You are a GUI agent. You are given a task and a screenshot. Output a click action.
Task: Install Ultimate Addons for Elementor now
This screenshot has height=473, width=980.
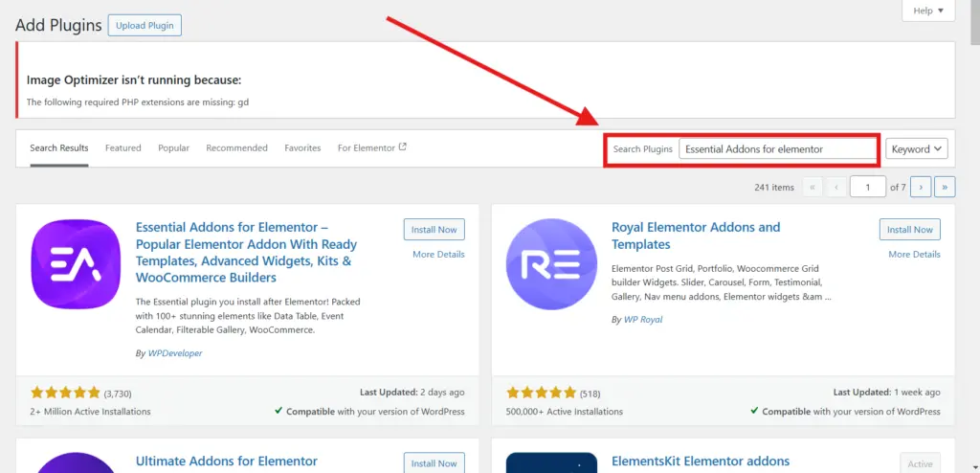pos(434,463)
